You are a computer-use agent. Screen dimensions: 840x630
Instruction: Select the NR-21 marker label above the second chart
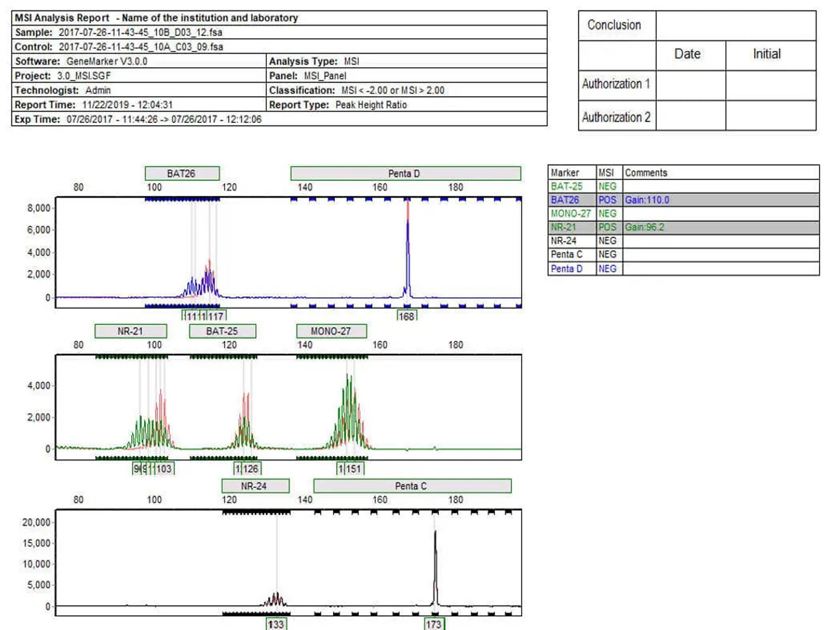(x=130, y=331)
